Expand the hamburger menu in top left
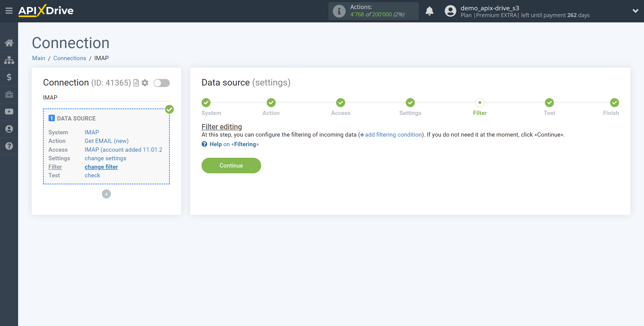The image size is (644, 326). [x=9, y=11]
